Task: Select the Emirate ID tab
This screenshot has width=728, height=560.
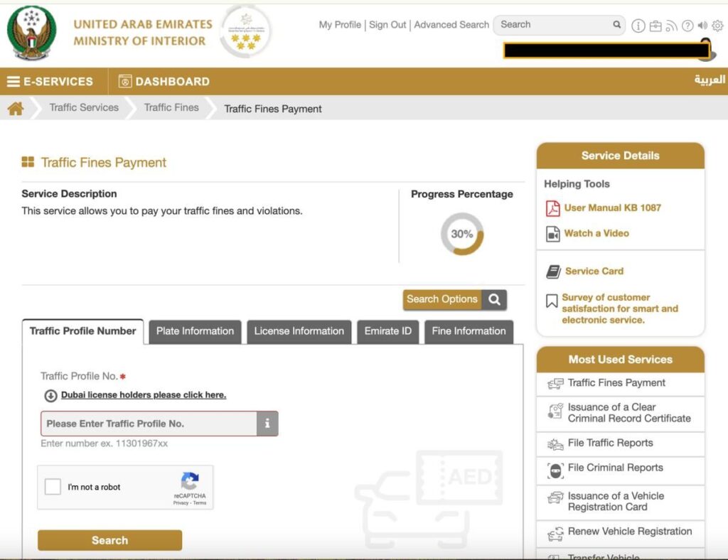Action: [387, 331]
